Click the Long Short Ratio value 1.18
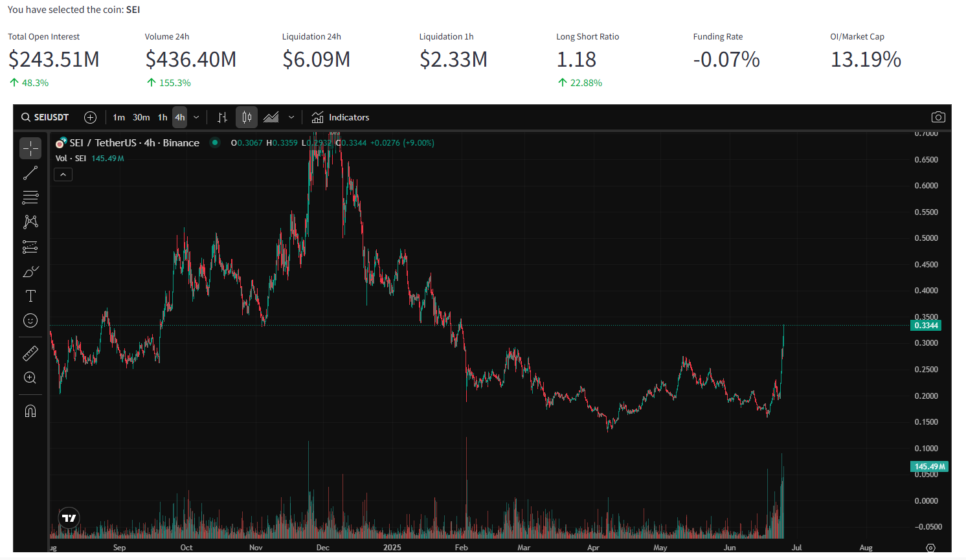 (576, 60)
